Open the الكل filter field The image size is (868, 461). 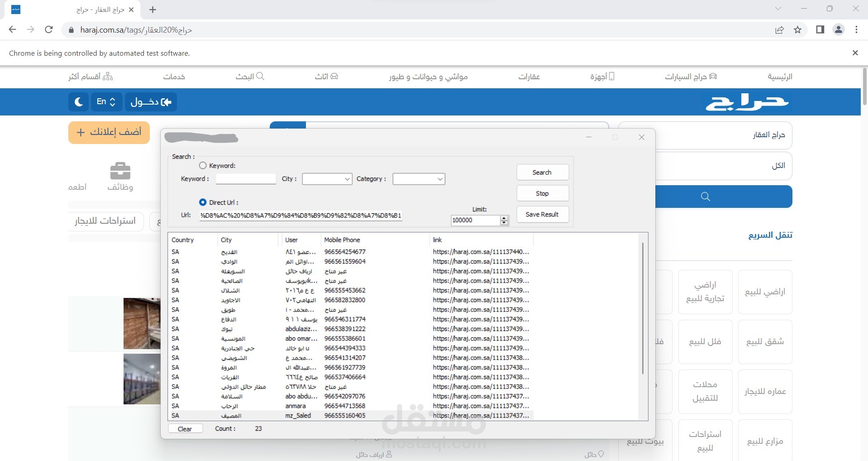(723, 166)
